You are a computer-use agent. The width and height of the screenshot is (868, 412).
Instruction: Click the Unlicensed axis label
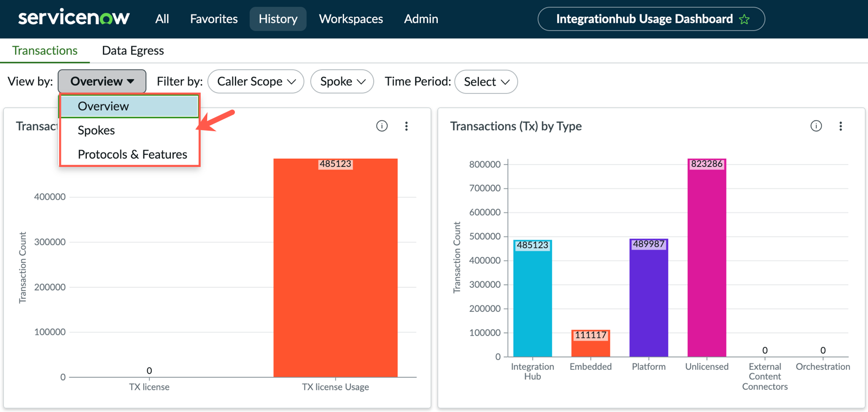pos(706,366)
